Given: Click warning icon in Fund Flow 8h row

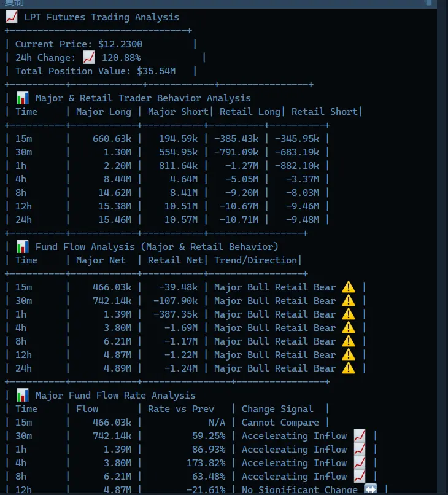Looking at the screenshot, I should 349,341.
